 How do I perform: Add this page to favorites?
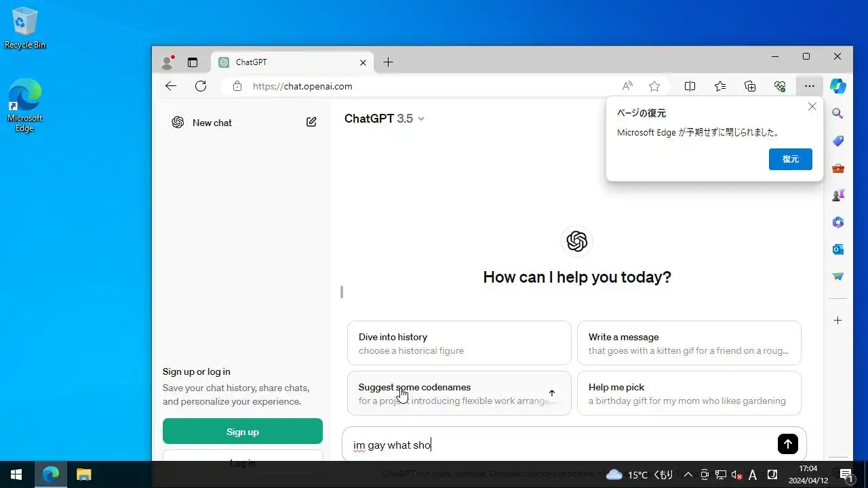pos(654,86)
